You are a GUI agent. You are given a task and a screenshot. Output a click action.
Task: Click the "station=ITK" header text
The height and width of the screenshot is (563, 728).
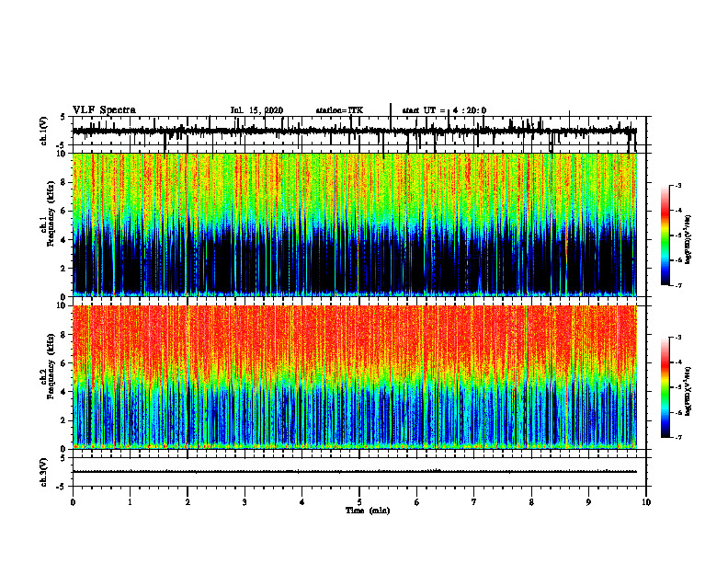tap(339, 110)
